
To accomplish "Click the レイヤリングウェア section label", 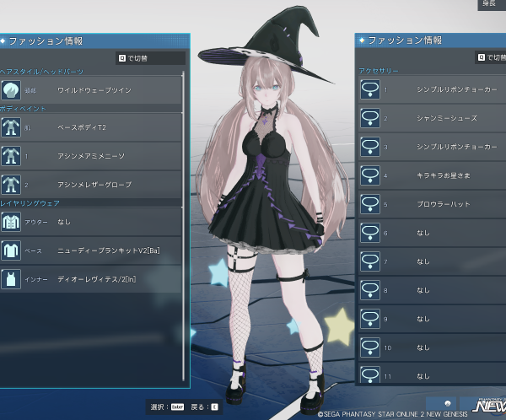I will (x=30, y=203).
